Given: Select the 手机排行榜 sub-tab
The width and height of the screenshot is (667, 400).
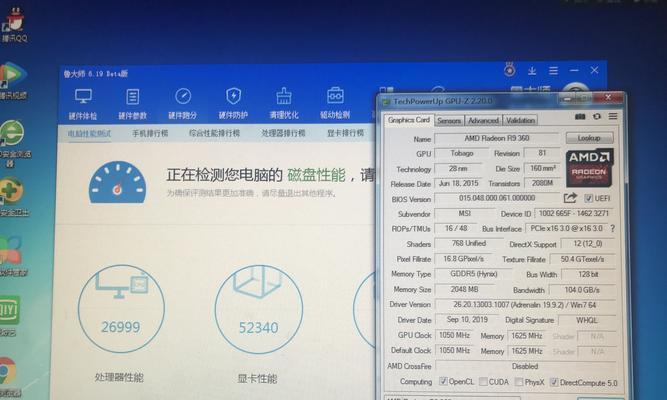Looking at the screenshot, I should point(150,134).
